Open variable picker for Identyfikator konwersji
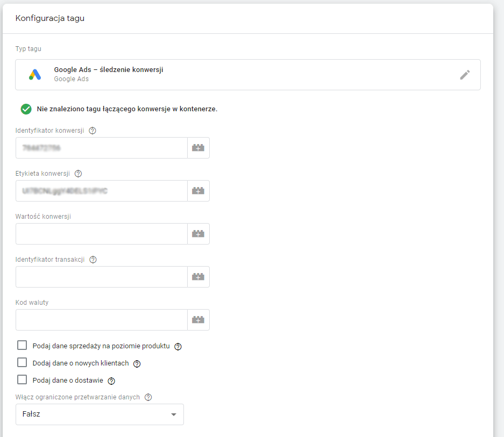This screenshot has width=504, height=437. (198, 148)
